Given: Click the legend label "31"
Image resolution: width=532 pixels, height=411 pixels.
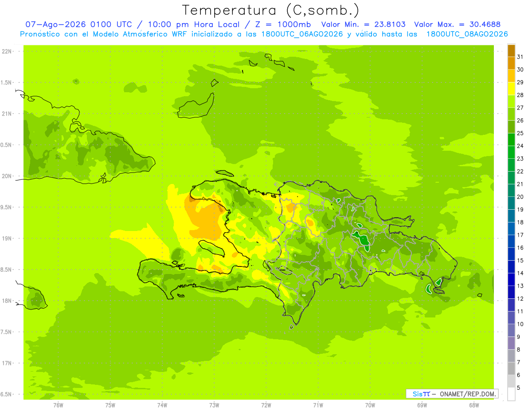Looking at the screenshot, I should coord(520,57).
